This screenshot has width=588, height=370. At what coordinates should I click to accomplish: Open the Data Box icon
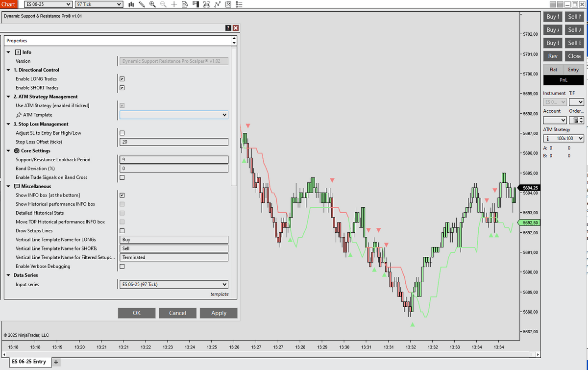185,4
